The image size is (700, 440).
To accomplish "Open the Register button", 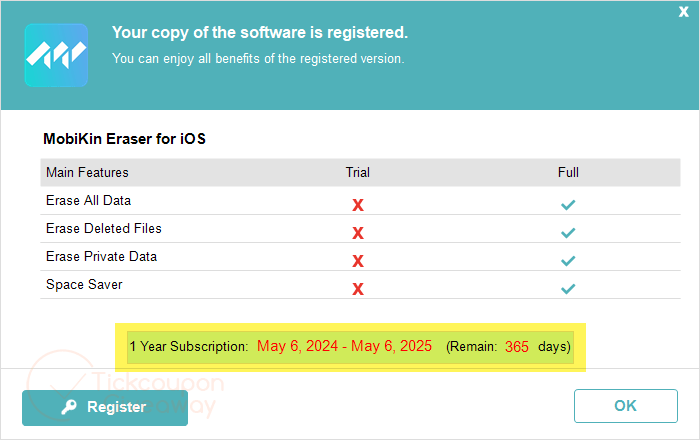I will (x=105, y=407).
